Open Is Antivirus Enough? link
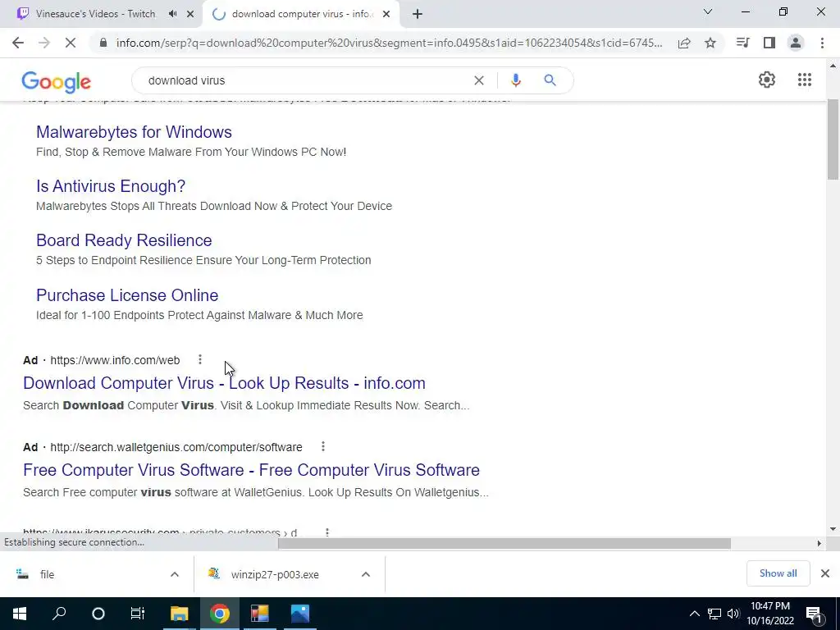The width and height of the screenshot is (840, 630). 111,186
